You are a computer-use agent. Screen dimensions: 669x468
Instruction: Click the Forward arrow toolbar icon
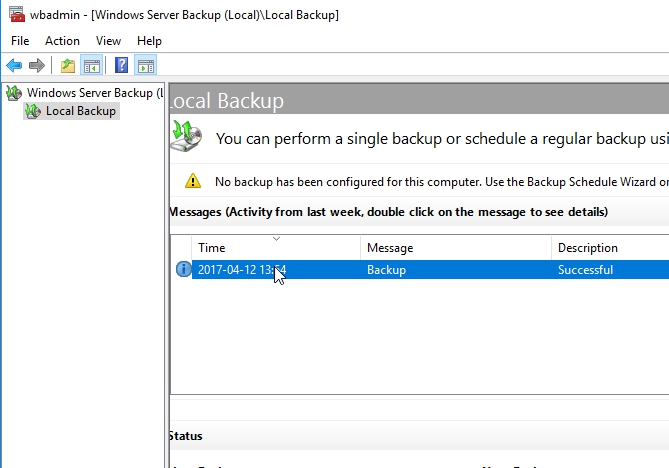(37, 66)
